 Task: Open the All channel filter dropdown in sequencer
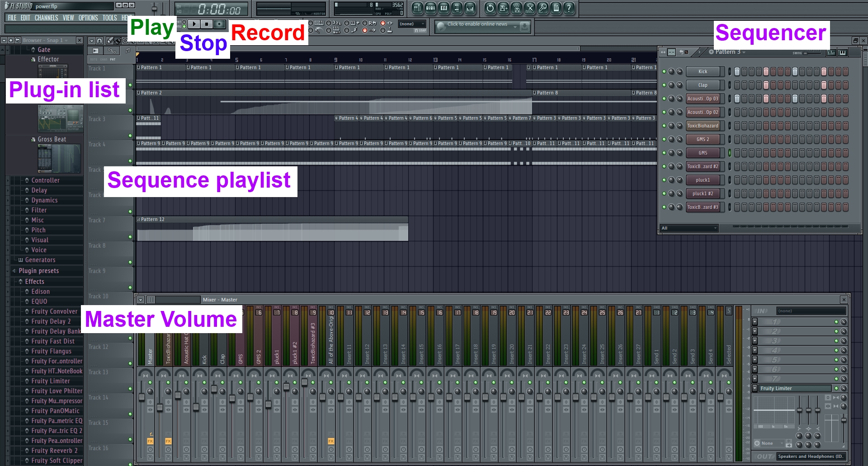[x=688, y=228]
